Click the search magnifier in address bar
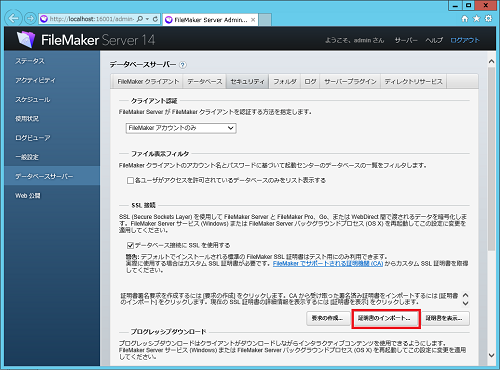 point(140,19)
